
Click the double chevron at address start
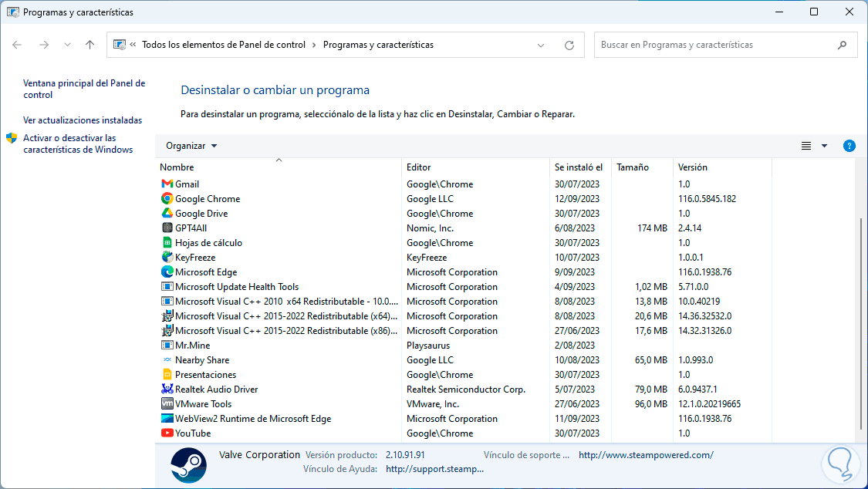click(x=133, y=44)
